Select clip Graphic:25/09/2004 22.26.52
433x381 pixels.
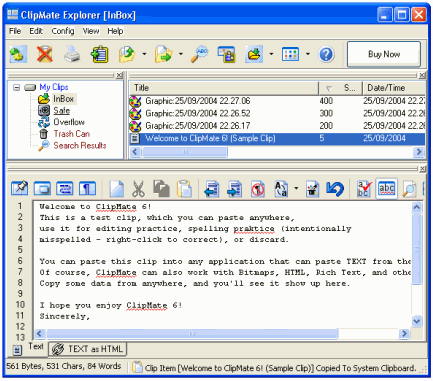(277, 113)
